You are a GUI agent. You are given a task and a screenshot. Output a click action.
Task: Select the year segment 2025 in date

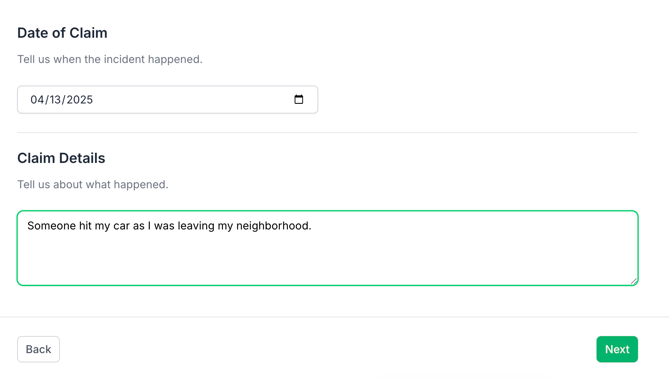coord(80,100)
